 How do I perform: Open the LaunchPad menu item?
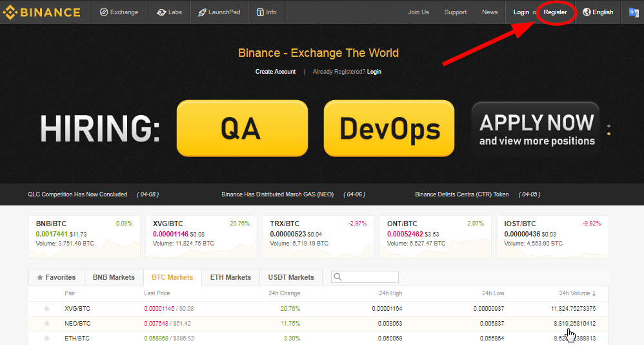click(x=219, y=12)
